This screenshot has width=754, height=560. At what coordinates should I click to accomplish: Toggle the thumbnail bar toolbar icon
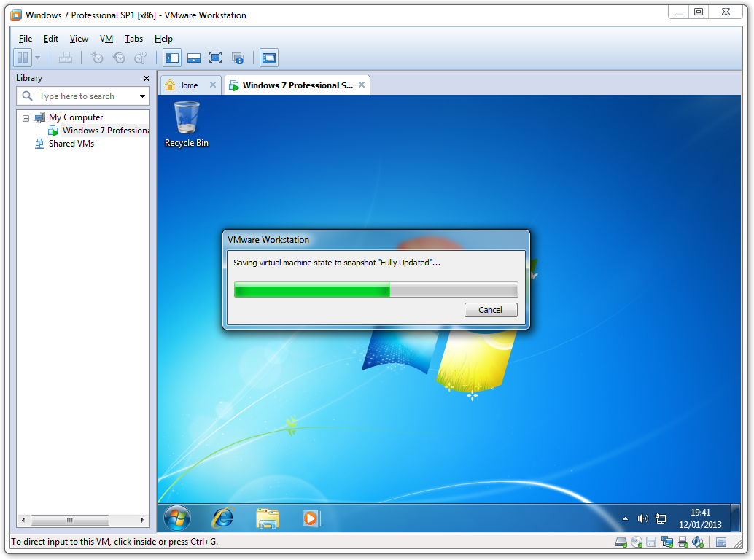click(194, 58)
